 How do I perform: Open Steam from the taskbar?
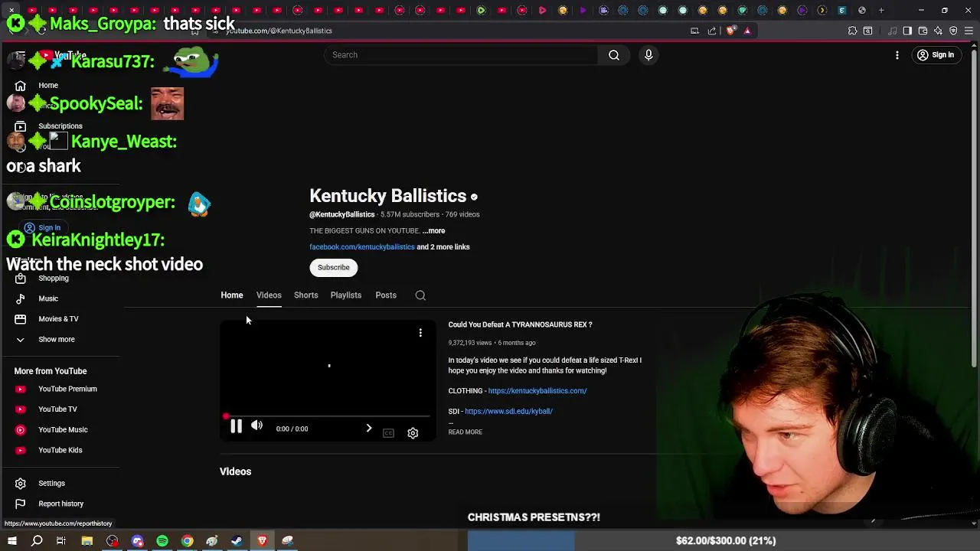point(237,541)
